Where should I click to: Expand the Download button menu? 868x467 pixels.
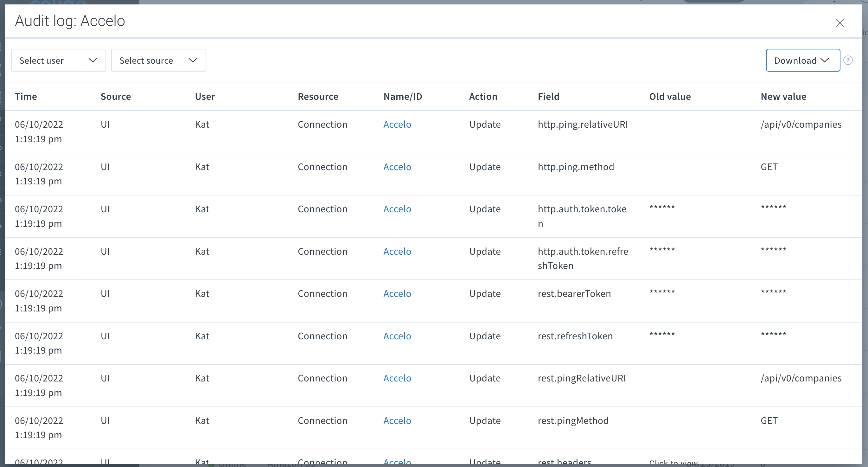[x=803, y=60]
